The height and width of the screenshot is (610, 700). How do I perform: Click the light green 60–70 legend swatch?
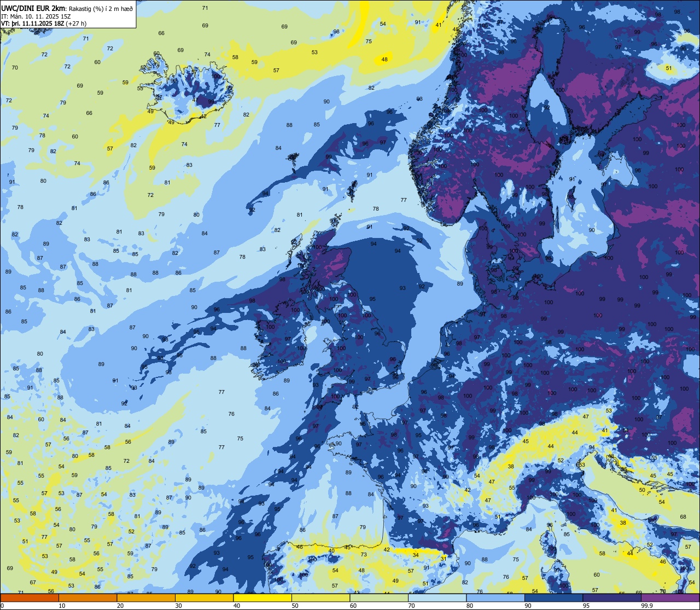379,598
